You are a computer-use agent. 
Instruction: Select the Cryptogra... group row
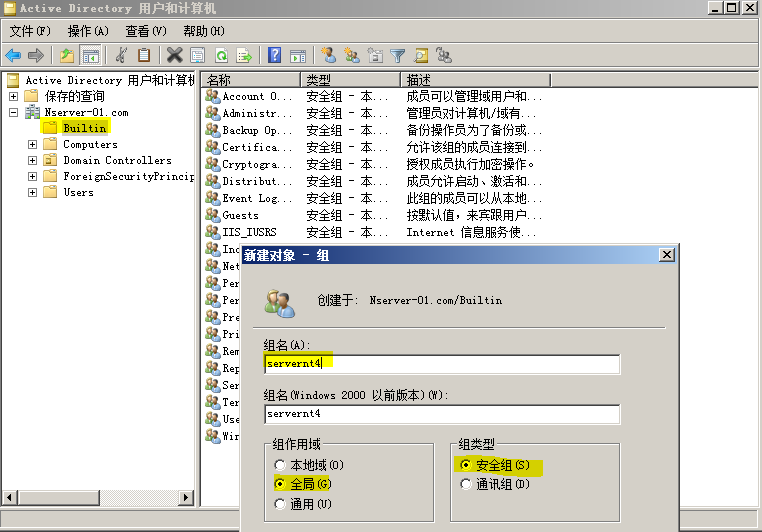(373, 164)
